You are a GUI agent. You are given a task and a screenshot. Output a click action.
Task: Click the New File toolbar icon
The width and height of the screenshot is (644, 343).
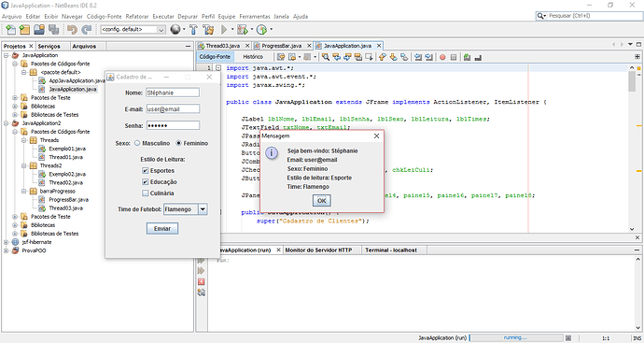pos(11,29)
